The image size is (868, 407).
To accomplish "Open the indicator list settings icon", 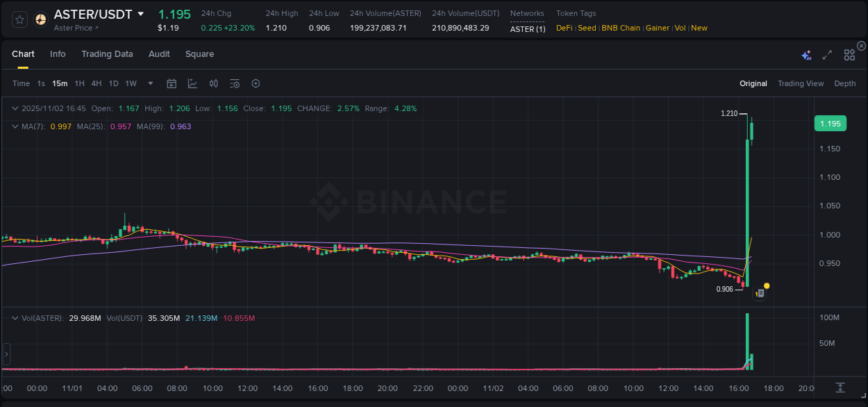I will coord(235,83).
